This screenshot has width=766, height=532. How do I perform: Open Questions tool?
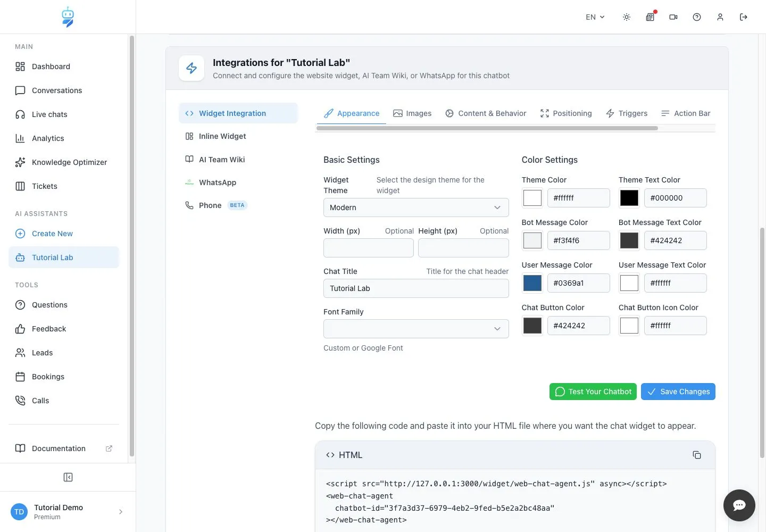coord(64,305)
